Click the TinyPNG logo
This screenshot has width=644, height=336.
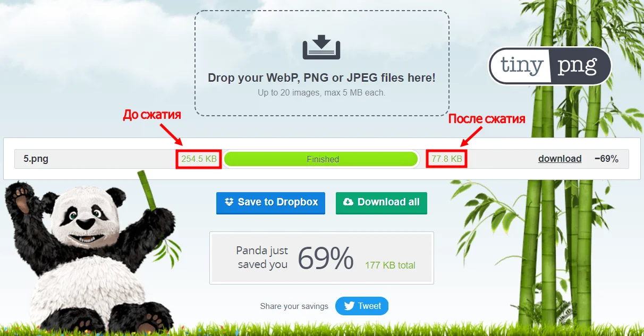coord(549,66)
